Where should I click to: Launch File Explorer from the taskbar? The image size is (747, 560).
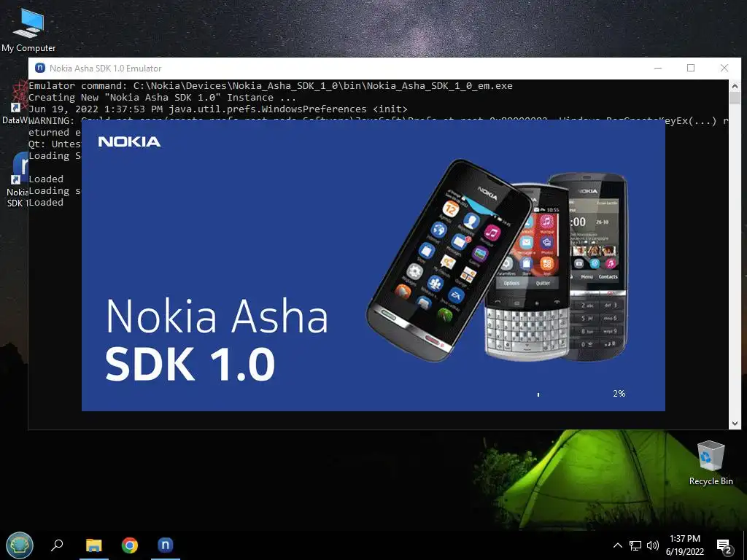click(x=94, y=545)
